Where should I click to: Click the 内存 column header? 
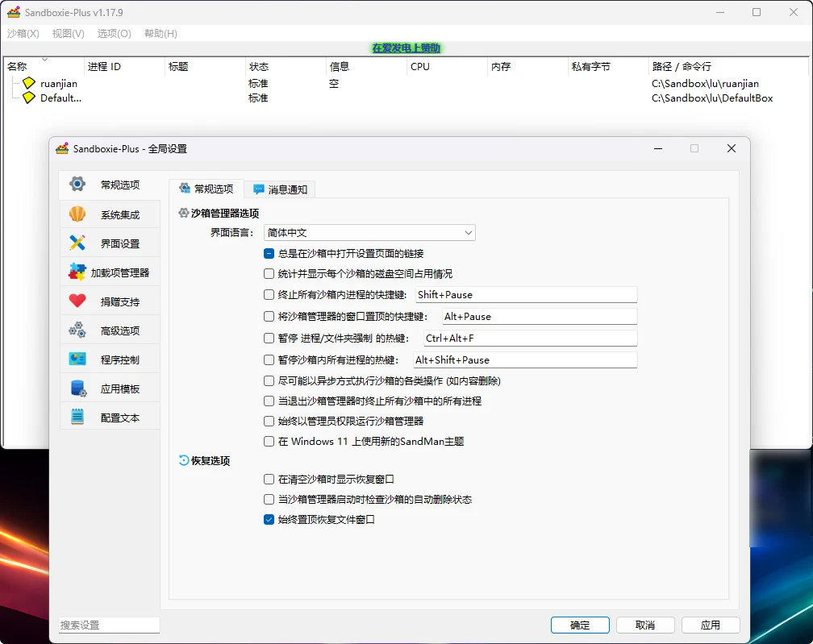point(527,66)
